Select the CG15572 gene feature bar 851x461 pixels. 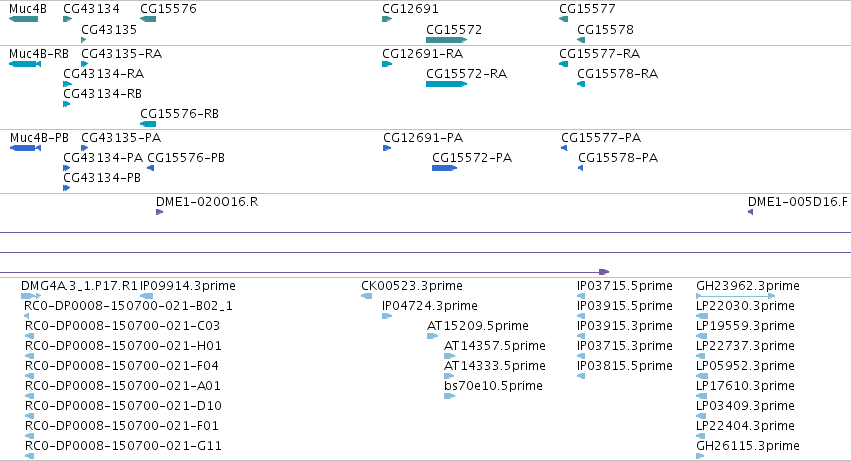coord(447,40)
